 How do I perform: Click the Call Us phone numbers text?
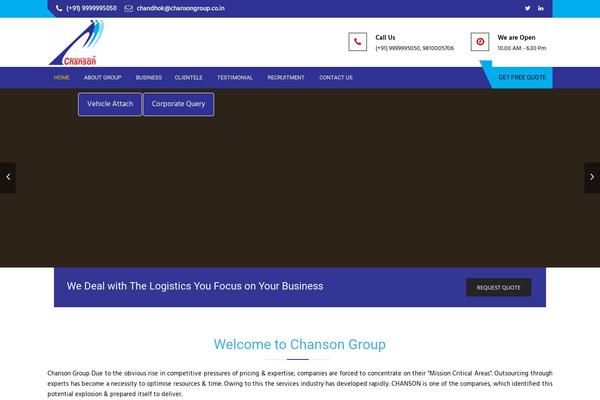[415, 48]
